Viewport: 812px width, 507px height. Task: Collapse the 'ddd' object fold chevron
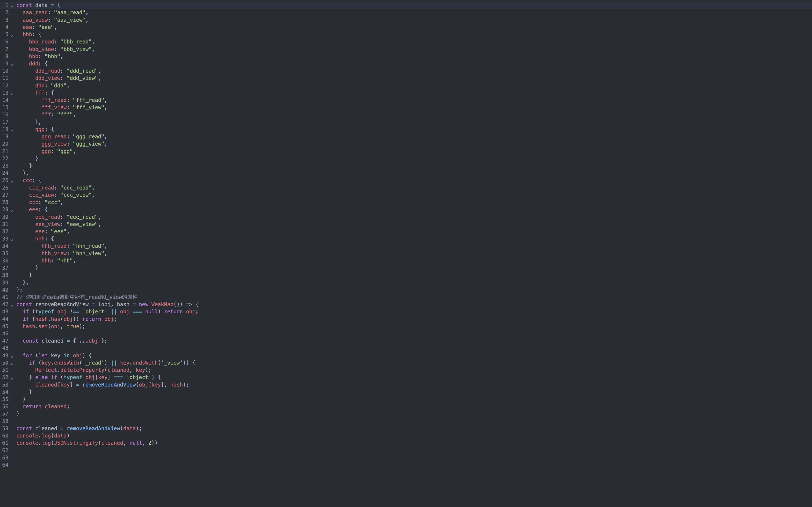pyautogui.click(x=12, y=64)
